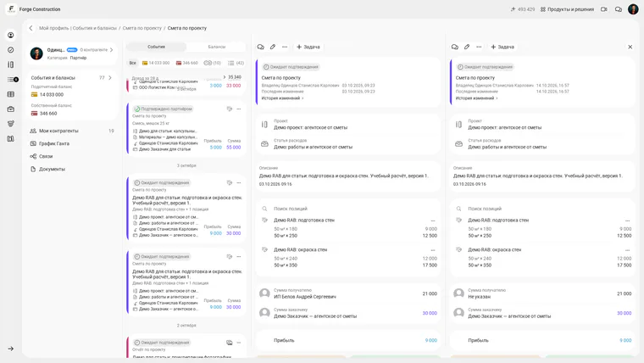Expand the 35 340 income row chevron
644x363 pixels.
[225, 77]
